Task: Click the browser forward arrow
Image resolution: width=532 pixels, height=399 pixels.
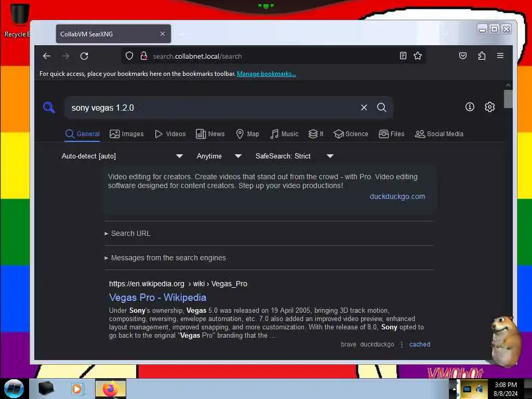Action: pyautogui.click(x=66, y=56)
